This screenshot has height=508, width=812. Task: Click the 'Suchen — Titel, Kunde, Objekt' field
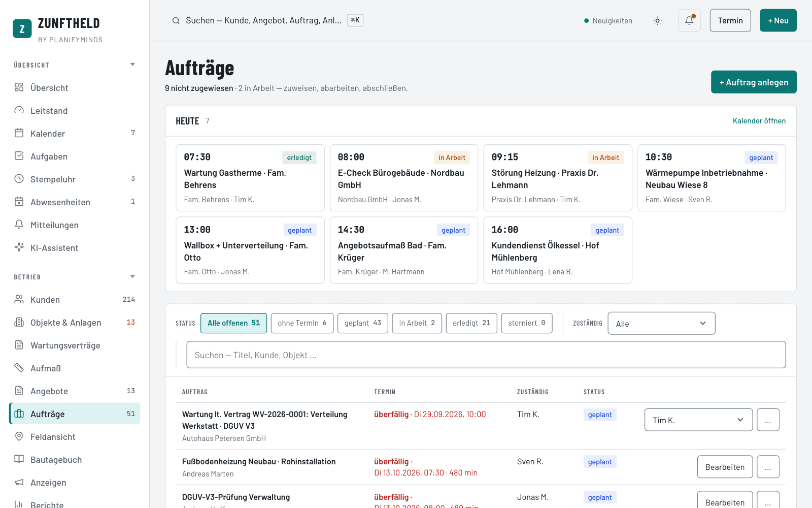coord(486,355)
